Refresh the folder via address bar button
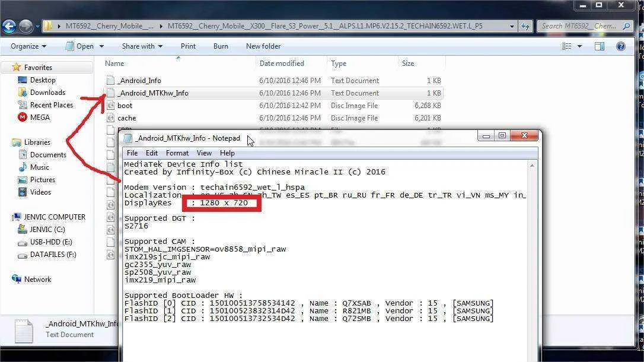Viewport: 644px width, 362px height. 525,26
